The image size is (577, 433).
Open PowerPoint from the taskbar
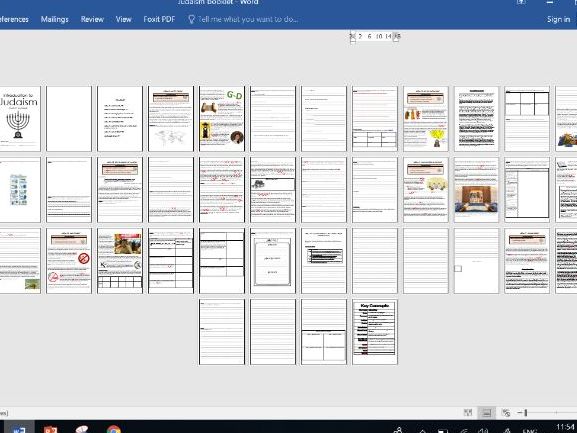(50, 429)
